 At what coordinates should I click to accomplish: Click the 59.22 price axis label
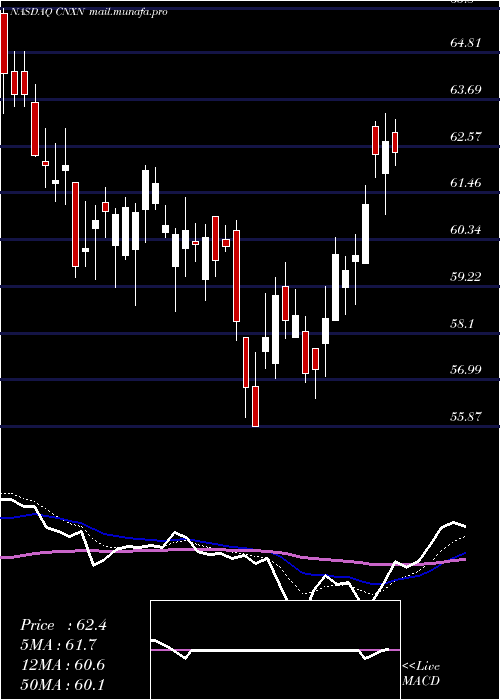pos(466,276)
